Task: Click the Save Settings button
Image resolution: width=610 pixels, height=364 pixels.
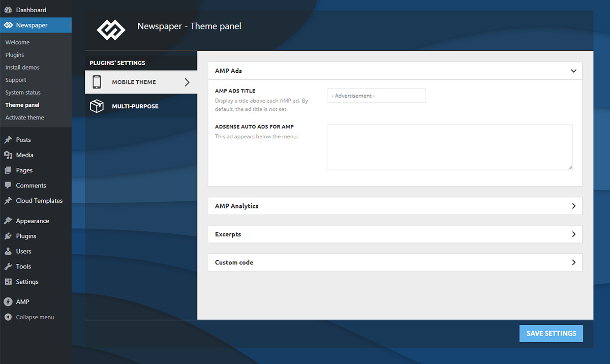Action: (551, 333)
